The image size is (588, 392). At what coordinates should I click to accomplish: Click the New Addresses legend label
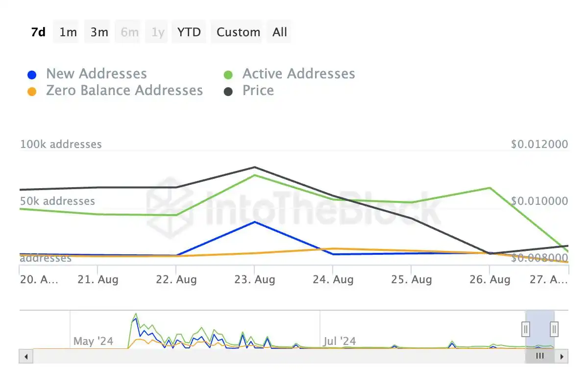(x=97, y=74)
